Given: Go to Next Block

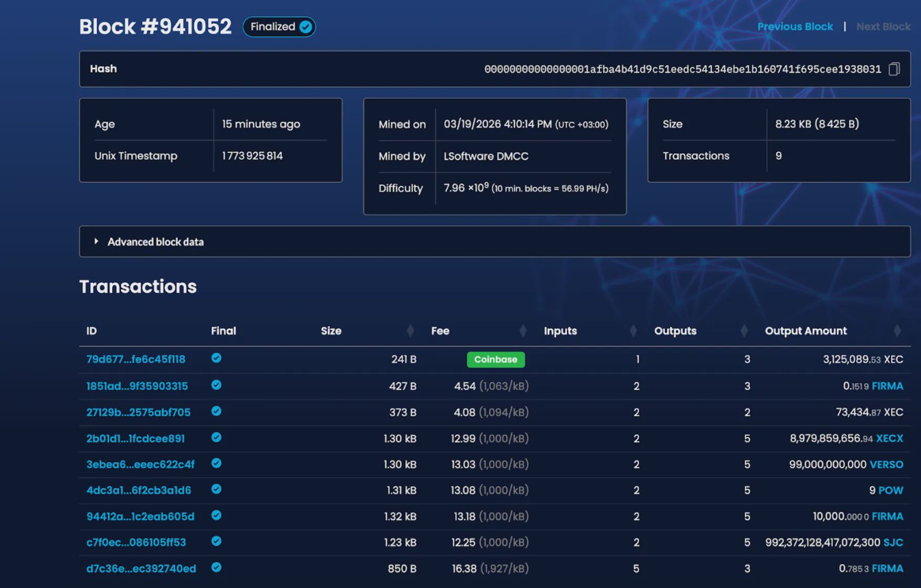Looking at the screenshot, I should [x=883, y=26].
